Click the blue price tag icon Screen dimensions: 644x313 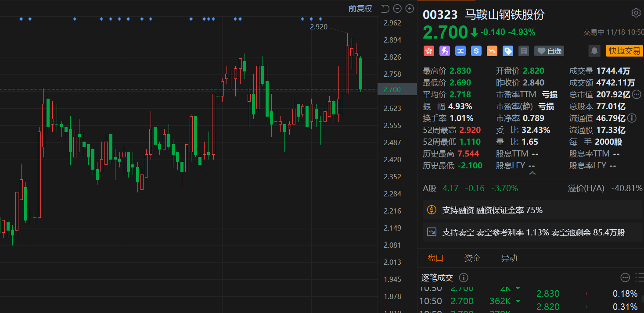click(x=507, y=51)
